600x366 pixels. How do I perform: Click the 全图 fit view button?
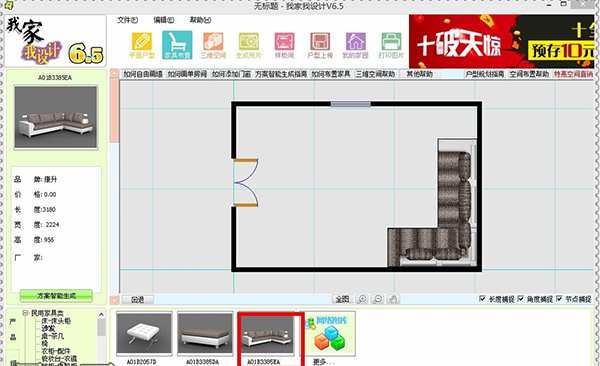tap(342, 299)
